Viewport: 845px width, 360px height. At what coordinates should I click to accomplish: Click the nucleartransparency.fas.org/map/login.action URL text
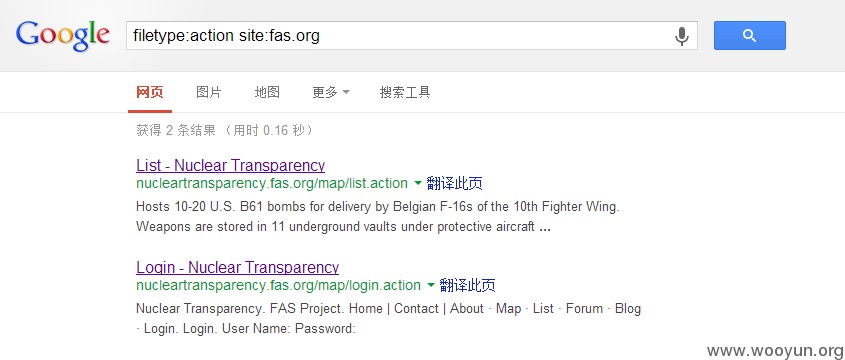[x=279, y=285]
